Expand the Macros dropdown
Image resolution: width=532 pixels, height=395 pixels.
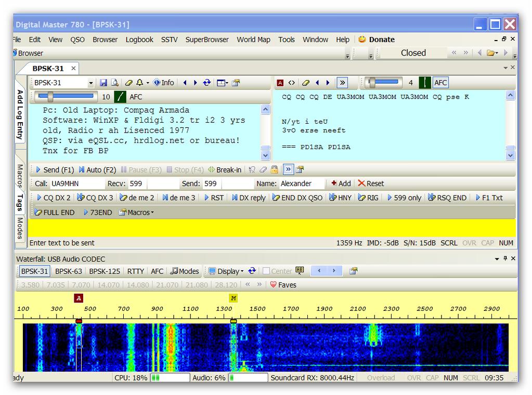[136, 213]
